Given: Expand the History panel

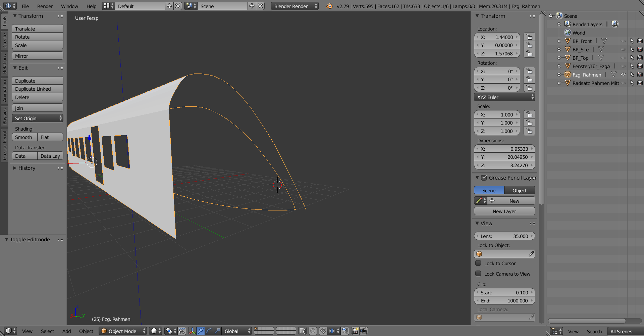Looking at the screenshot, I should click(x=26, y=168).
